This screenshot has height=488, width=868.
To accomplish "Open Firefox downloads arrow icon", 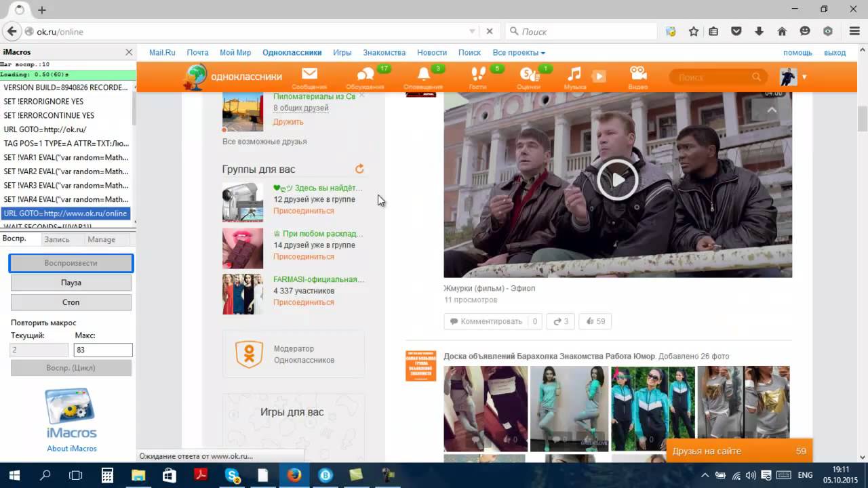I will point(759,31).
